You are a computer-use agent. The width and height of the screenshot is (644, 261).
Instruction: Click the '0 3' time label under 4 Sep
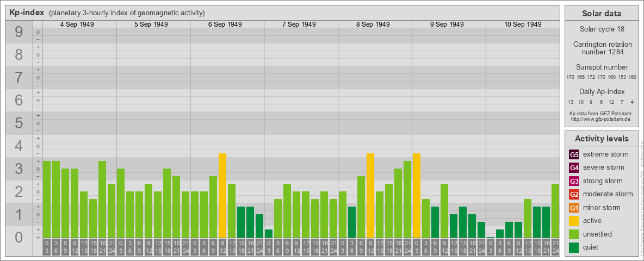[x=47, y=247]
